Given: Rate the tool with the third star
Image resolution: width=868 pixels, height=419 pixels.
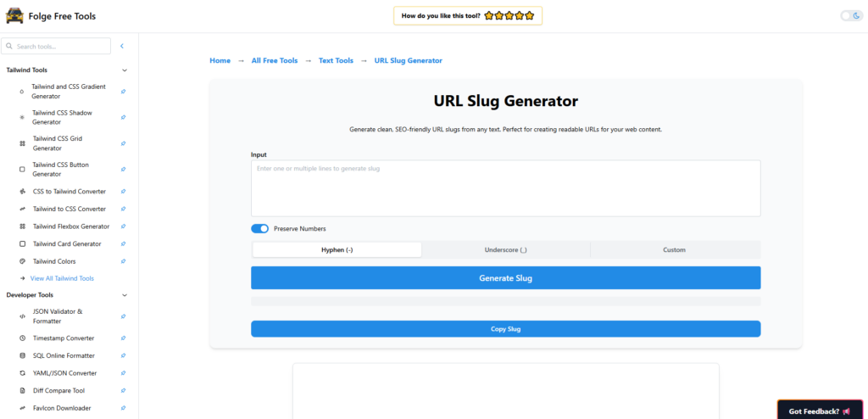Looking at the screenshot, I should [x=509, y=15].
